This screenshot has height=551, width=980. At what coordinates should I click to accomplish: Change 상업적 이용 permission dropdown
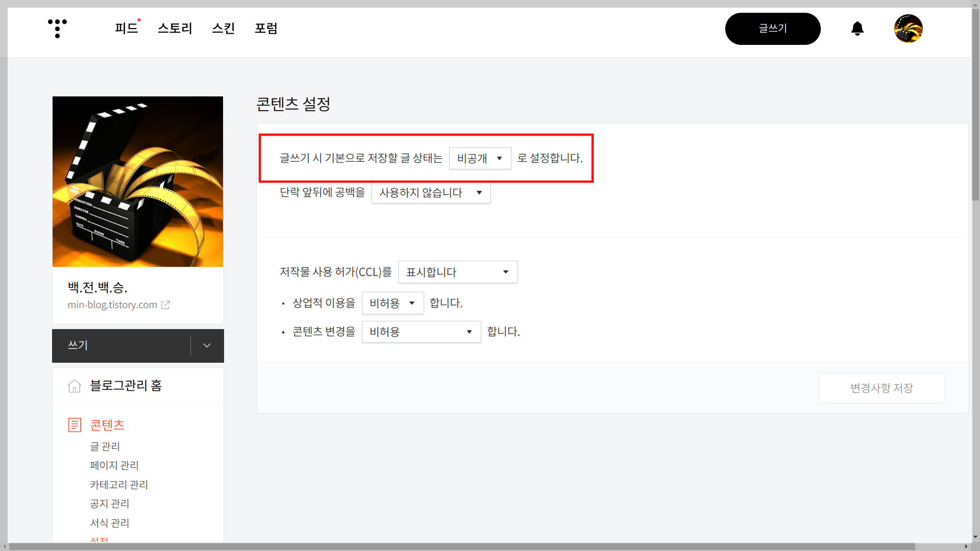[392, 303]
